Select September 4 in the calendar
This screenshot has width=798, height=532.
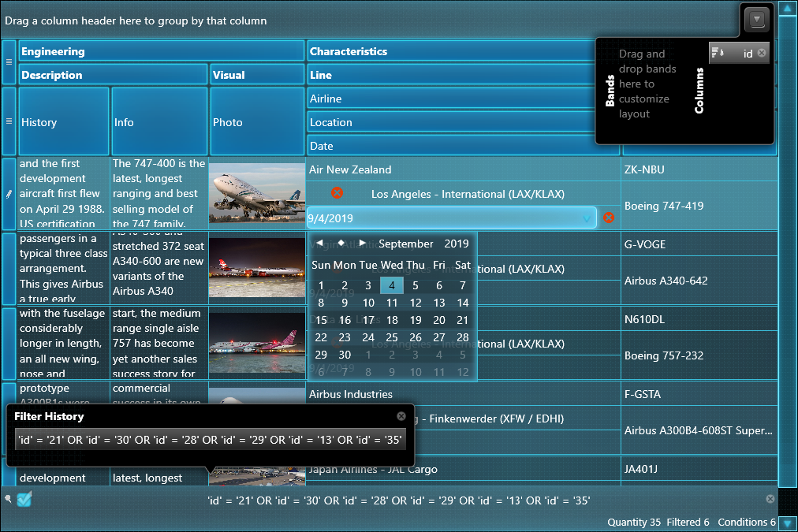tap(392, 285)
